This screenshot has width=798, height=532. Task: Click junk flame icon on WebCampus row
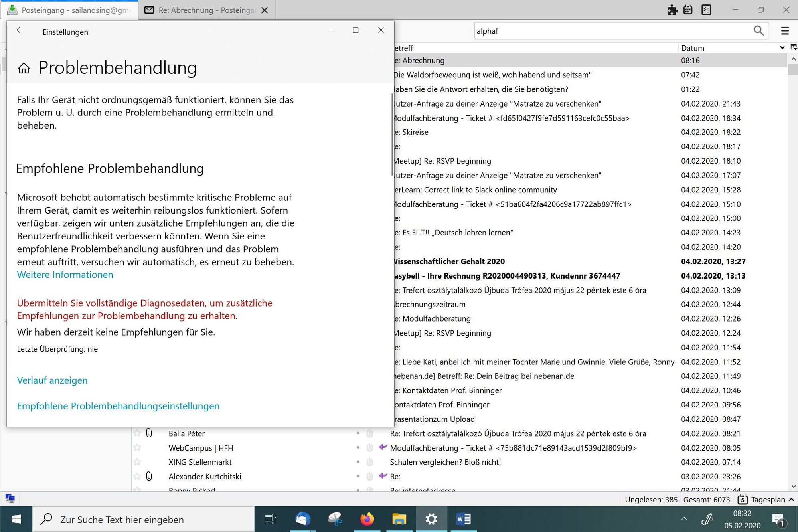370,447
